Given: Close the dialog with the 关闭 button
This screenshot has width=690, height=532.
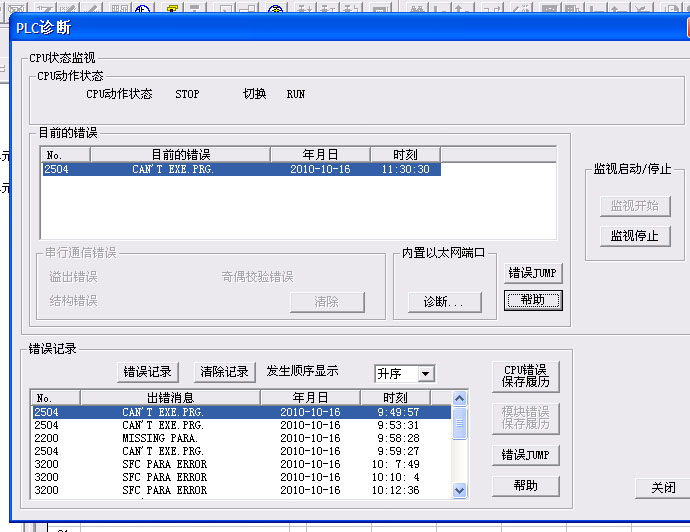Looking at the screenshot, I should coord(662,488).
